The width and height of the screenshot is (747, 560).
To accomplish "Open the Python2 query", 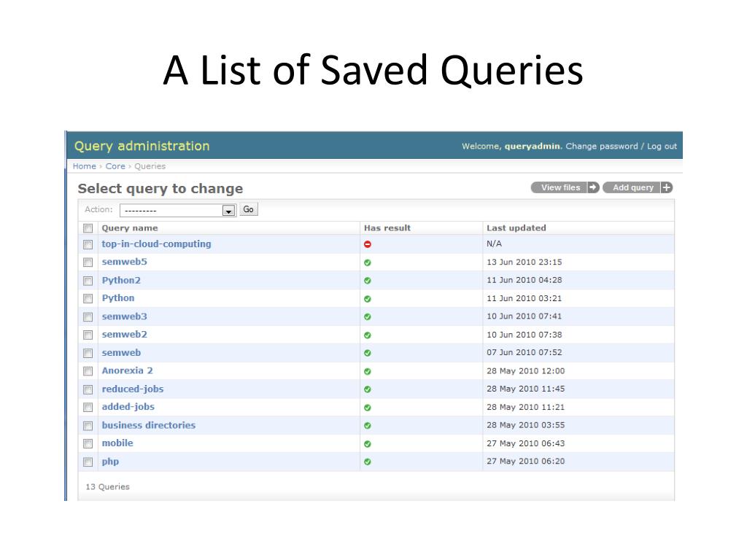I will coord(121,281).
